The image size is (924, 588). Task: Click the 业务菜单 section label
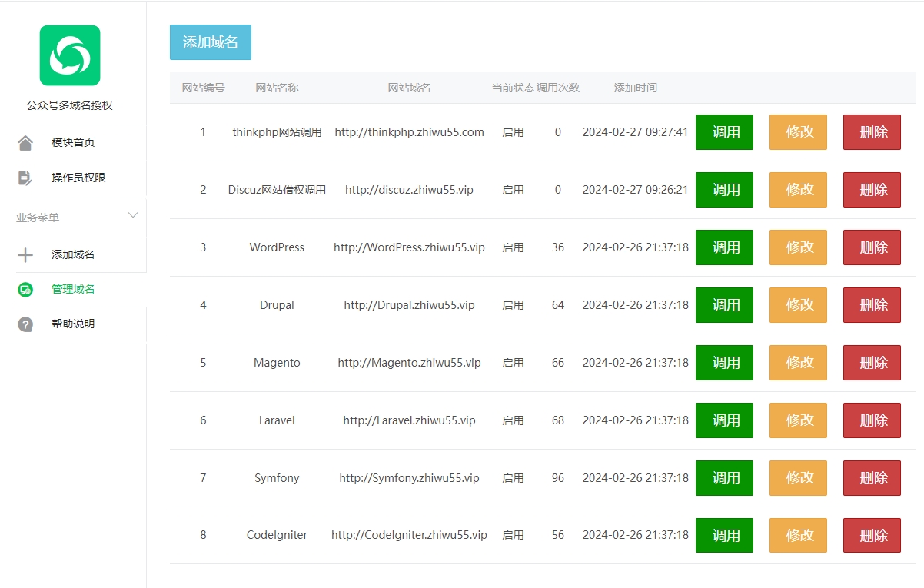coord(38,218)
